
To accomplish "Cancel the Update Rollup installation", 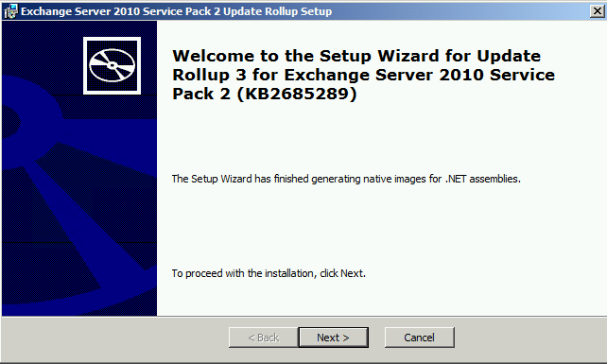I will pos(419,338).
